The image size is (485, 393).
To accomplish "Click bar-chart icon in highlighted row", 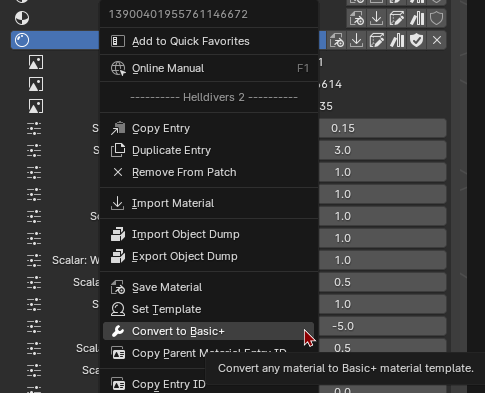I will click(x=397, y=40).
